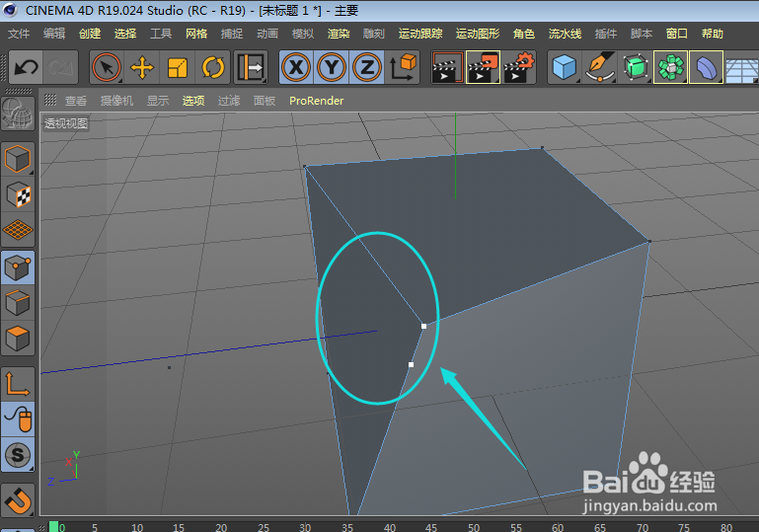Image resolution: width=759 pixels, height=532 pixels.
Task: Click the Undo arrow icon
Action: pos(26,67)
